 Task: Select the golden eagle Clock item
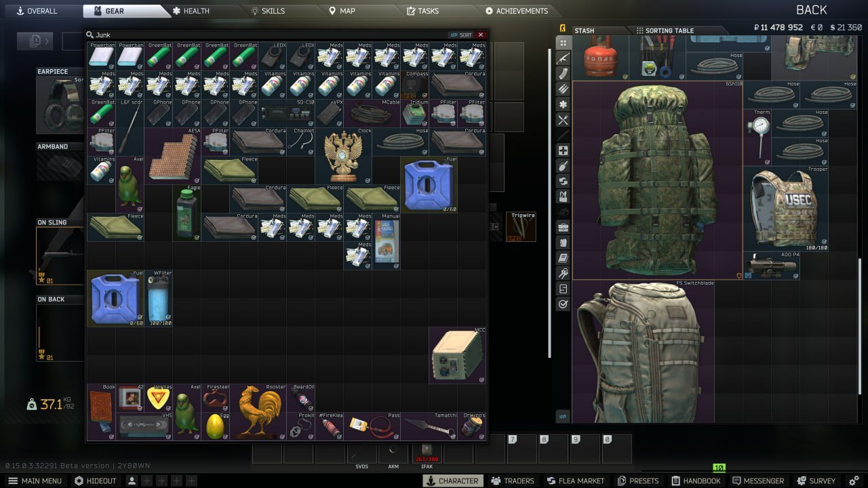343,156
